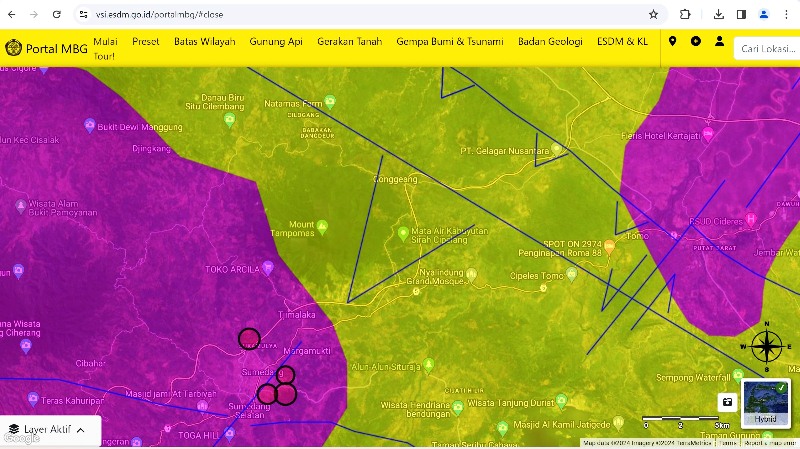Open the ESDM & KL menu
Image resolution: width=800 pixels, height=449 pixels.
point(622,41)
